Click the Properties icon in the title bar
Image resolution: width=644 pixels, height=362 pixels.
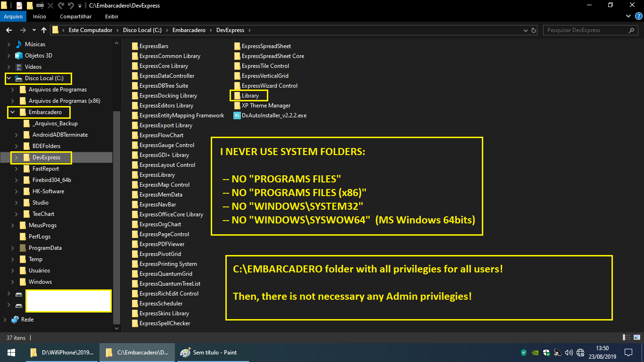point(19,6)
